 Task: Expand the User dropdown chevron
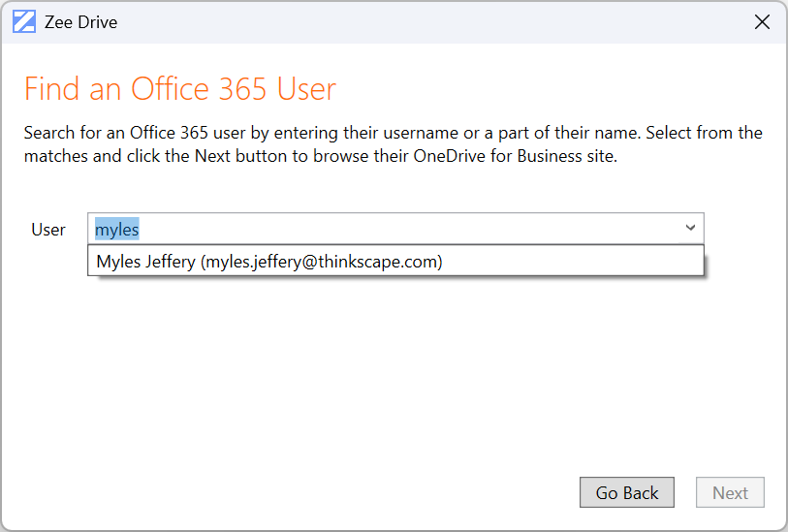point(690,229)
